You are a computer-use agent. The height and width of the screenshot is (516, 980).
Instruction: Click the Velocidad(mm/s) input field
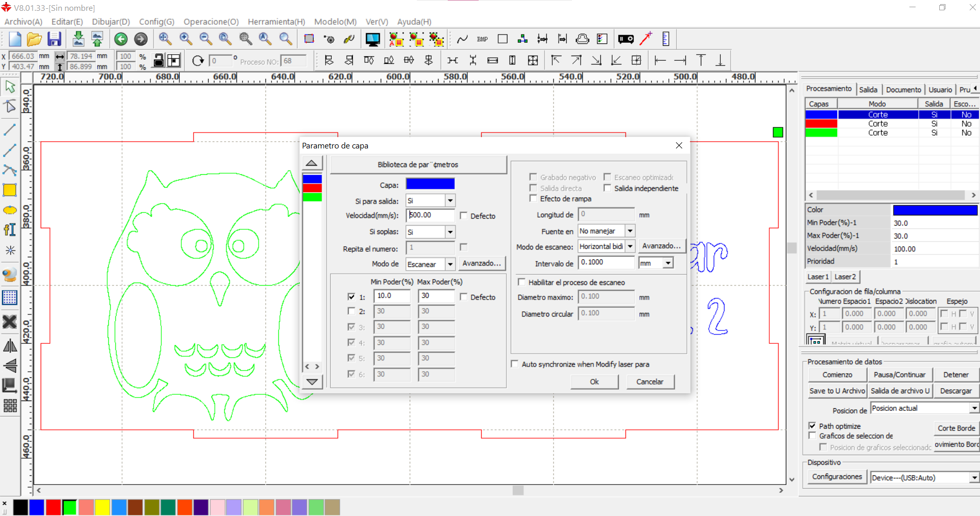[x=430, y=215]
